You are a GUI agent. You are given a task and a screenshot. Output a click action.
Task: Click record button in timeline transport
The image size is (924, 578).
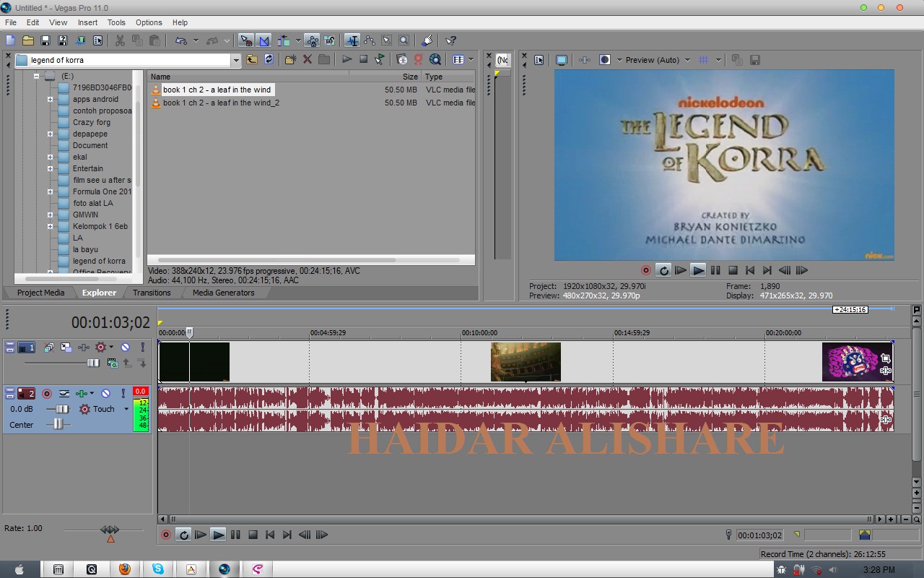click(166, 535)
